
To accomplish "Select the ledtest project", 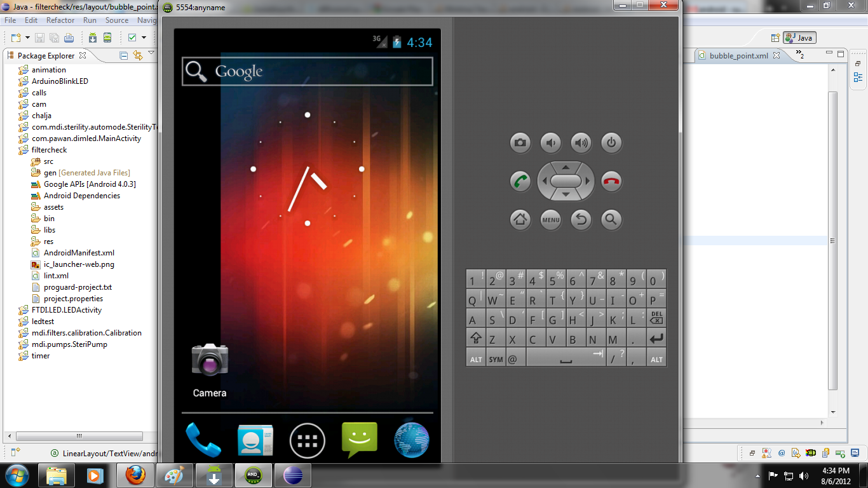I will click(43, 322).
